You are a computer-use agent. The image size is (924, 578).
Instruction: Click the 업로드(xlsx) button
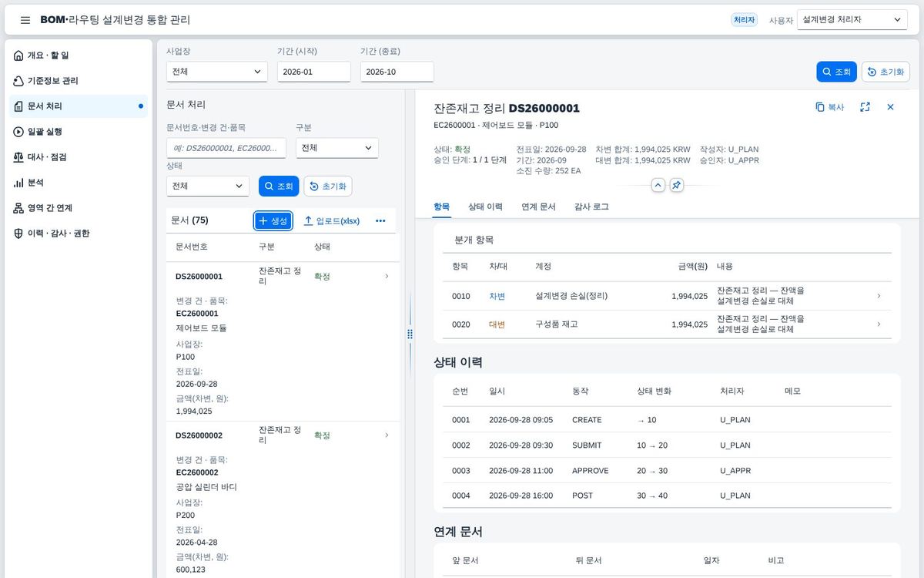pyautogui.click(x=332, y=221)
